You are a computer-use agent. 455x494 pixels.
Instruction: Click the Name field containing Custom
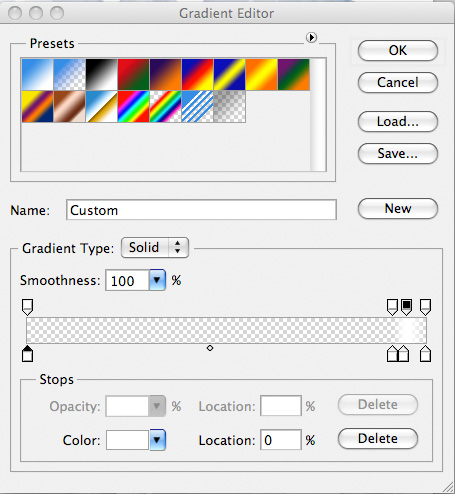[201, 210]
